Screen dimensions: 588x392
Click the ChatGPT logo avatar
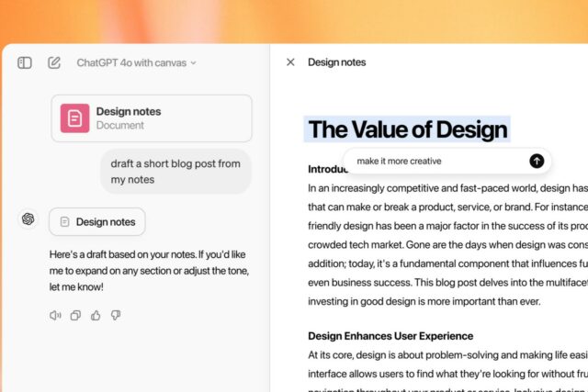coord(28,218)
